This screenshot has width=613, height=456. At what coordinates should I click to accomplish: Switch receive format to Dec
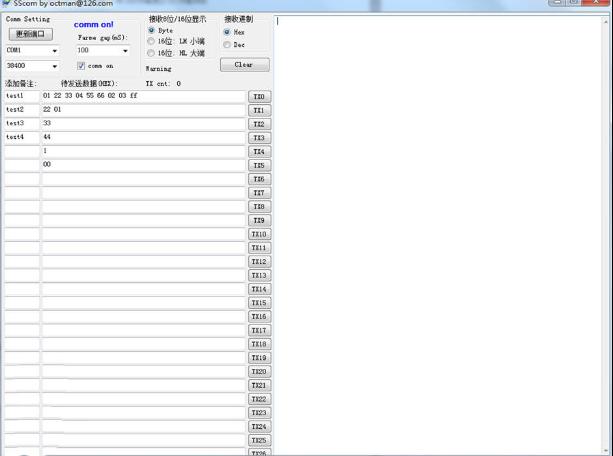point(227,45)
